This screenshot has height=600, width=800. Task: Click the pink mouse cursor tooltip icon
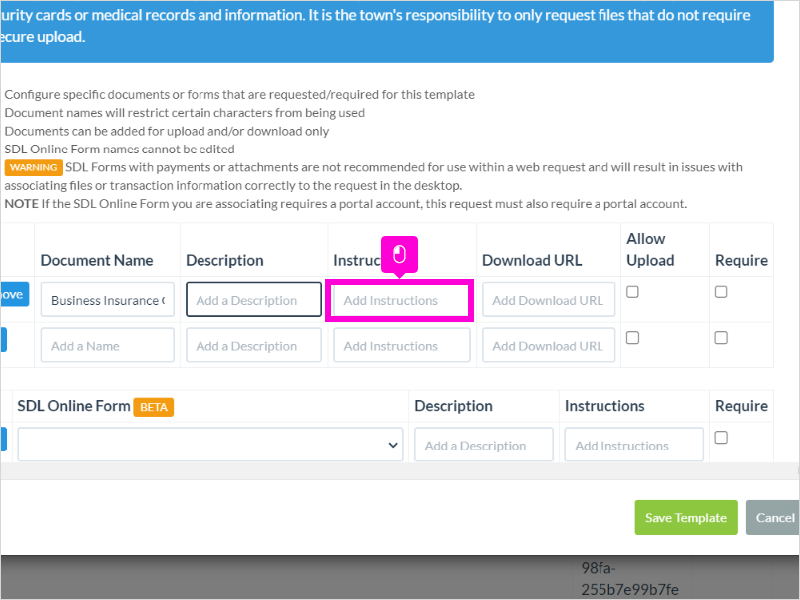click(399, 254)
